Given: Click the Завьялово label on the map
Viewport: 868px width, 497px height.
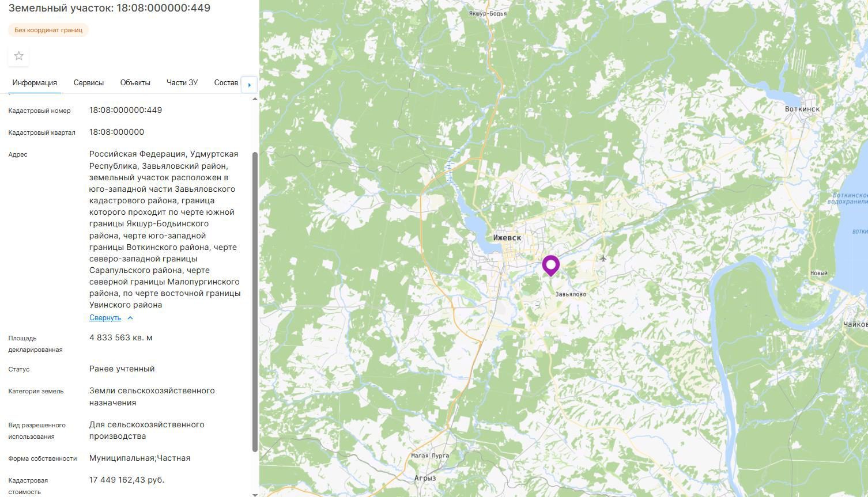Looking at the screenshot, I should pyautogui.click(x=571, y=294).
